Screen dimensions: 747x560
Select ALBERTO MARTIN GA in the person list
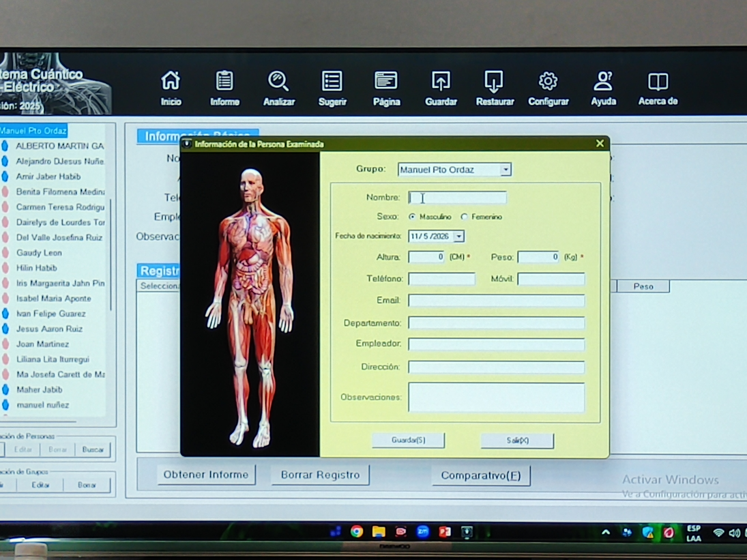click(60, 146)
